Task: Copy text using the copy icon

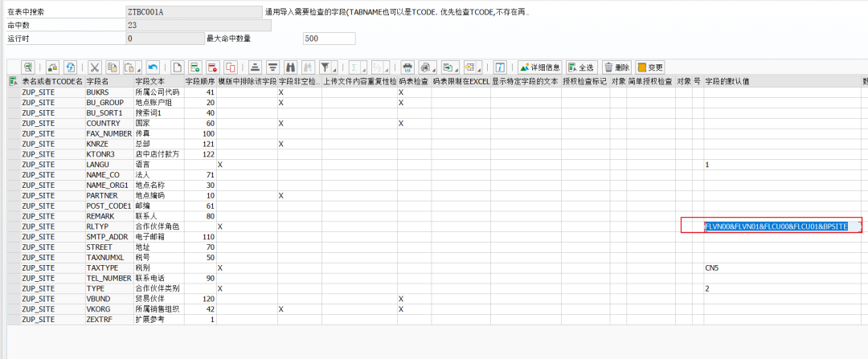Action: pos(113,67)
